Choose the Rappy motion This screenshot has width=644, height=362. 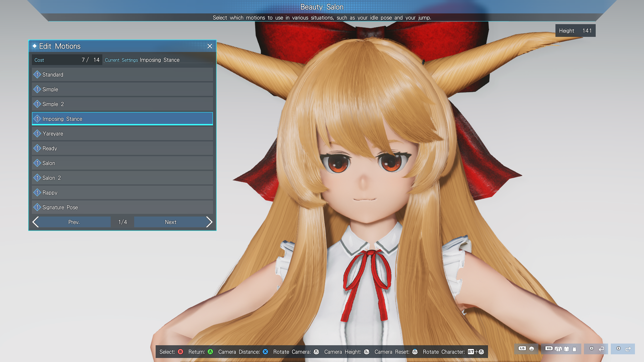(x=122, y=192)
